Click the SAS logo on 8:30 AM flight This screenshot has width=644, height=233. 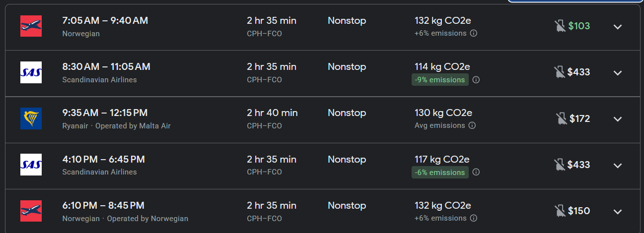point(31,73)
